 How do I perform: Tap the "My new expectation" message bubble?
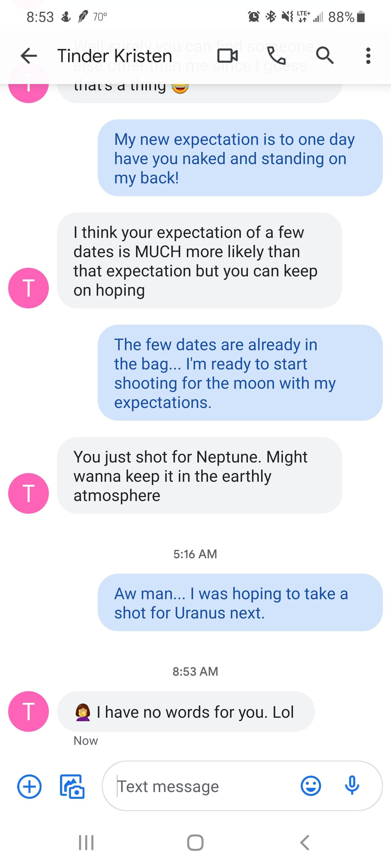[x=240, y=158]
